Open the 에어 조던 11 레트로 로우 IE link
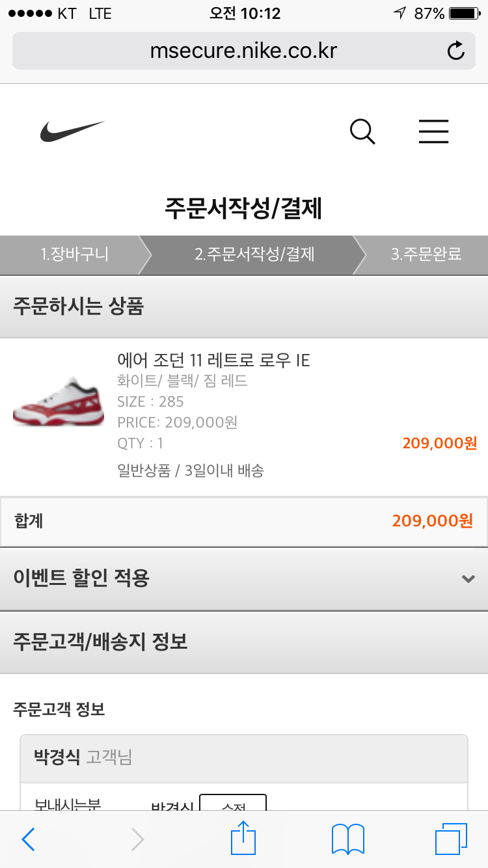Screen dimensions: 488x868 (213, 360)
